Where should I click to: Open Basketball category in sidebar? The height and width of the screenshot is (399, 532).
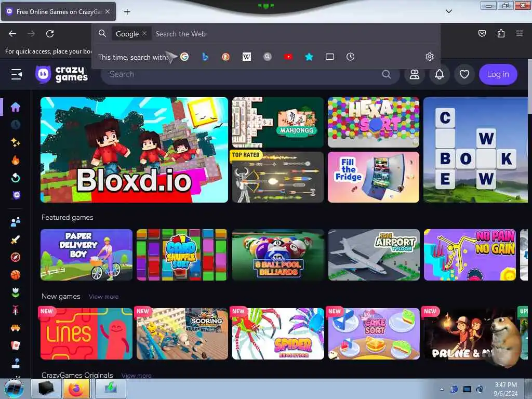(x=15, y=275)
